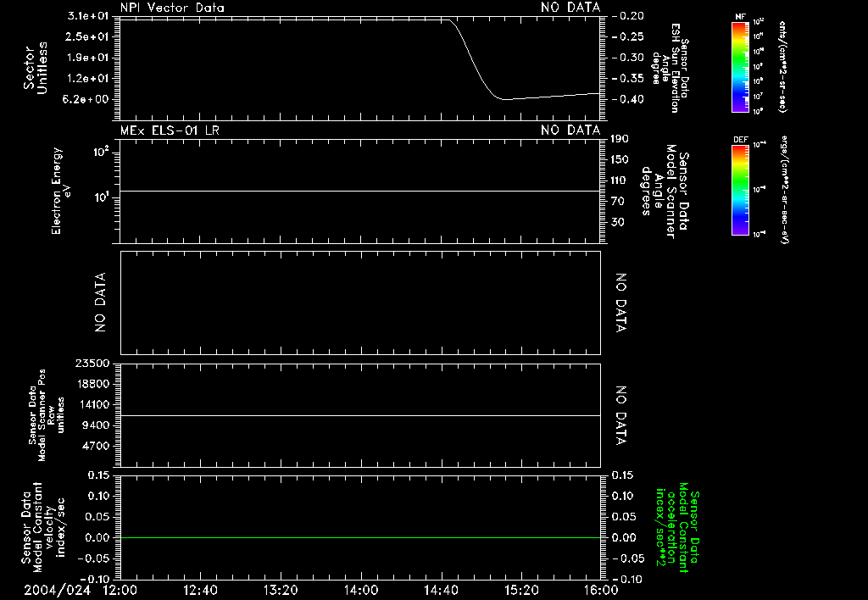Image resolution: width=868 pixels, height=600 pixels.
Task: Click the '6.2e+00' sector tick label
Action: point(87,100)
